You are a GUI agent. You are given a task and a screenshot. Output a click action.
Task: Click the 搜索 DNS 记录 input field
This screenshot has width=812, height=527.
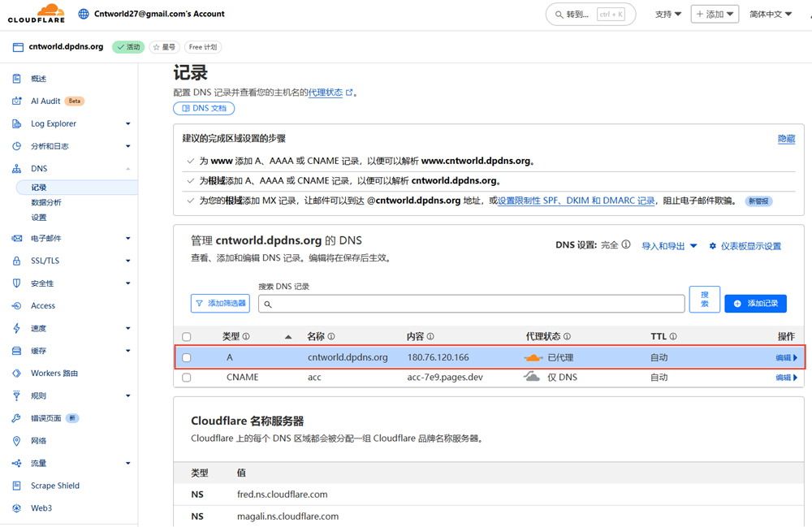[472, 304]
